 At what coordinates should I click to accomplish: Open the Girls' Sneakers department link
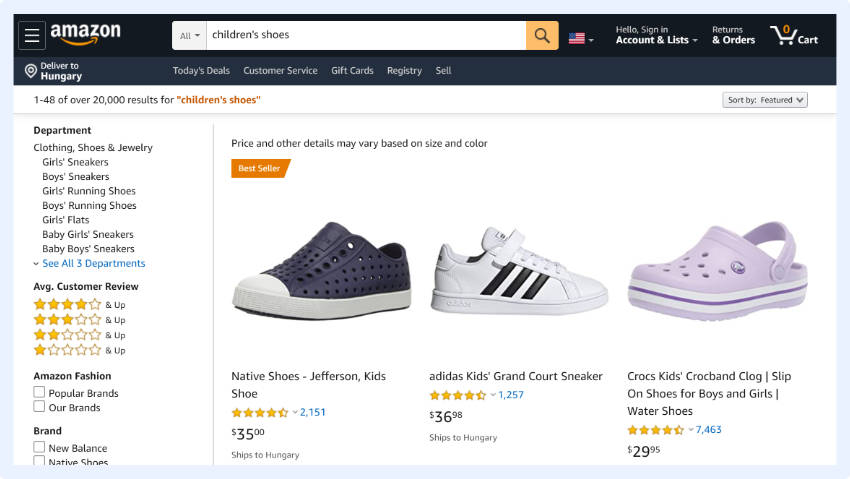[75, 162]
